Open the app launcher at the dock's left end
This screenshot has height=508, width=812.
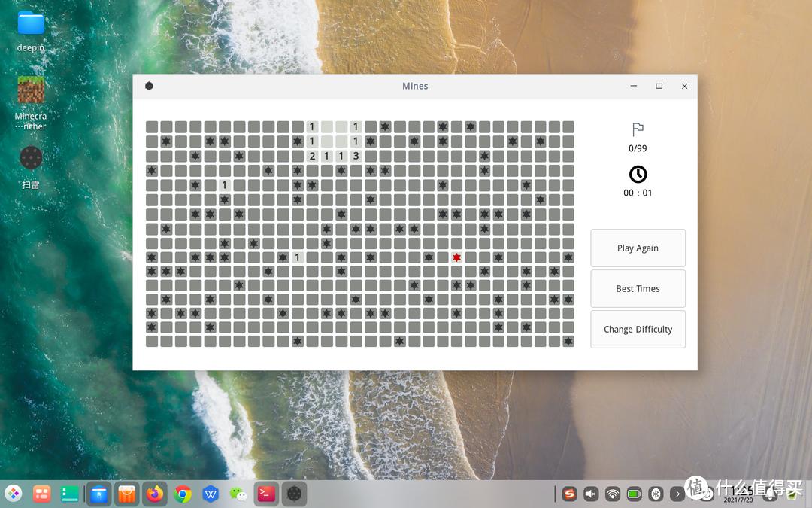pos(14,494)
